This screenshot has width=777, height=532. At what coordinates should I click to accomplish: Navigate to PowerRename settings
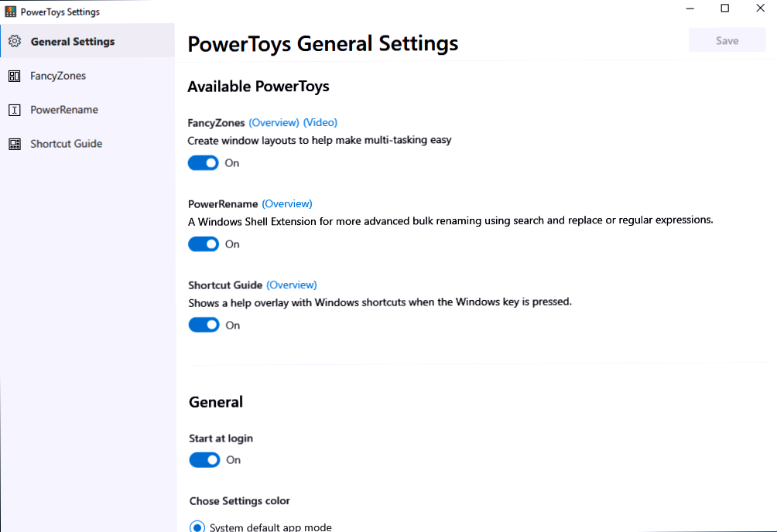(64, 109)
